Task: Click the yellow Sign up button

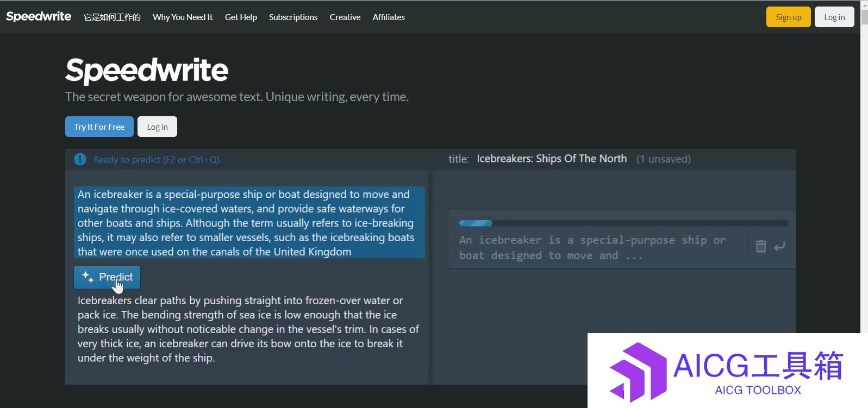Action: click(788, 17)
